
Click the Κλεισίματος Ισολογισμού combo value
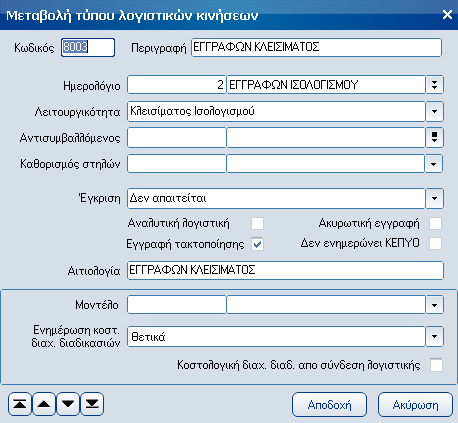click(276, 111)
